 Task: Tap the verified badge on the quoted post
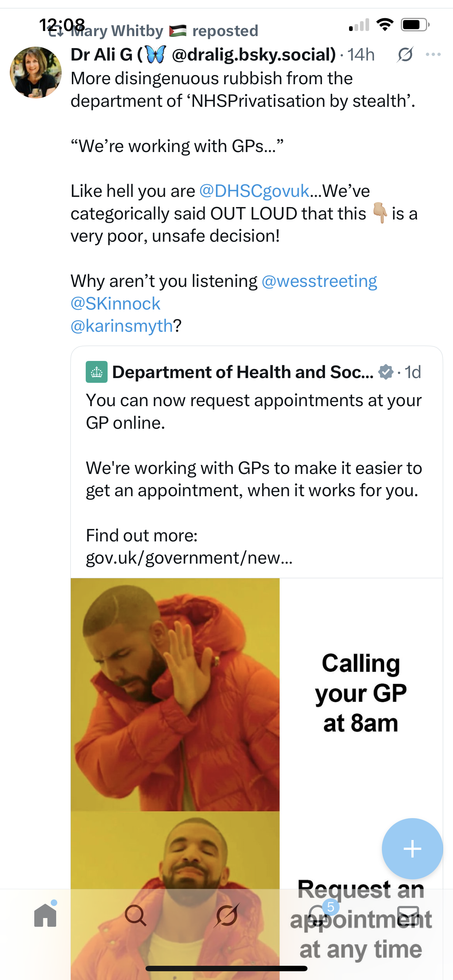[x=386, y=372]
